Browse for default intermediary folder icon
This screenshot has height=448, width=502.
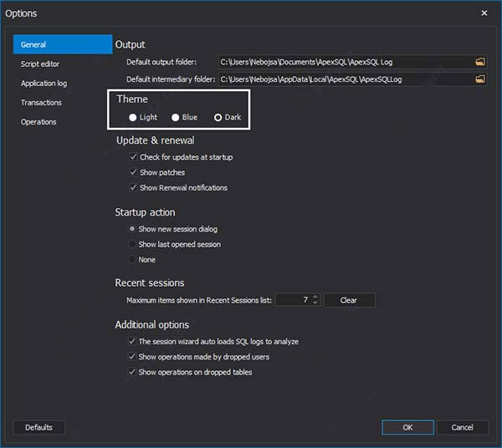480,79
